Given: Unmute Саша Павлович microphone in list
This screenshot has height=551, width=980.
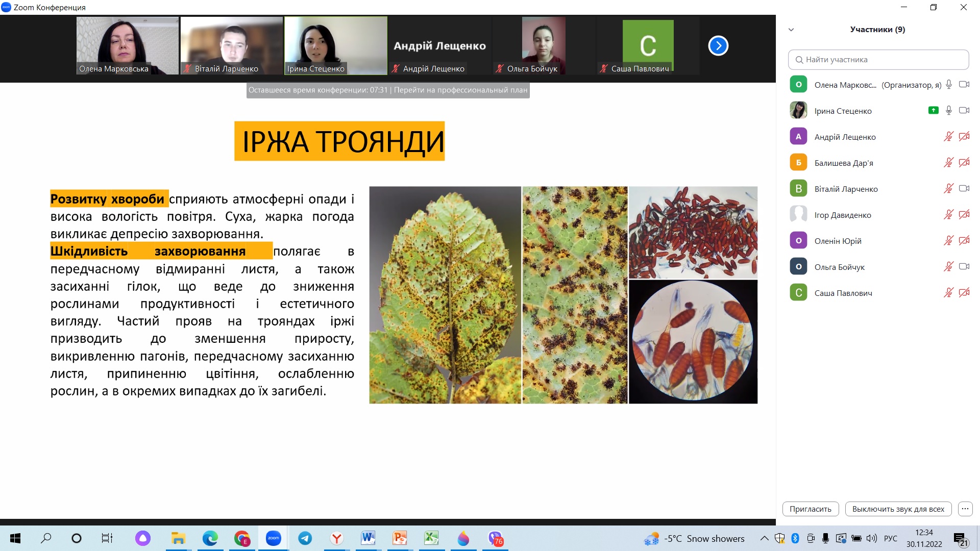Looking at the screenshot, I should (x=949, y=293).
